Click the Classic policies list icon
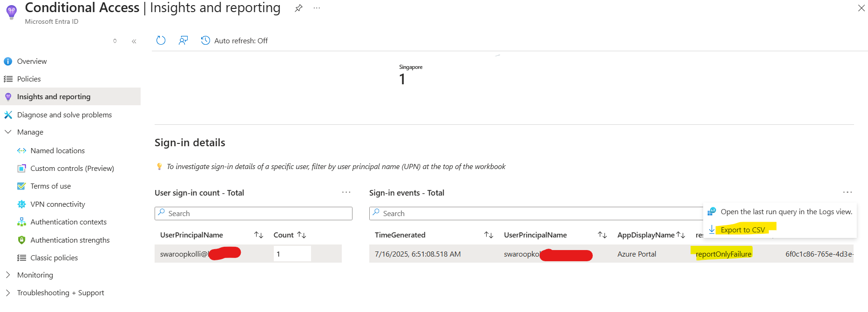 click(21, 258)
